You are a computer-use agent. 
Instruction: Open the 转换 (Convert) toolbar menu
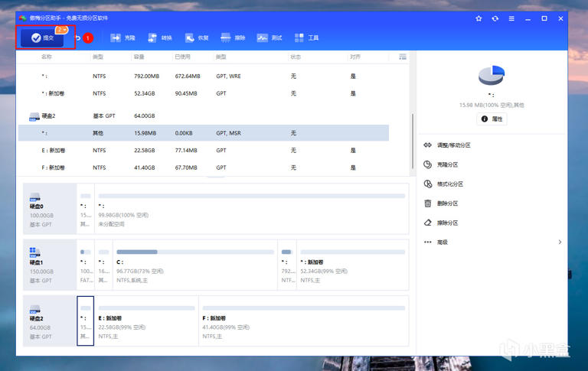(x=160, y=37)
